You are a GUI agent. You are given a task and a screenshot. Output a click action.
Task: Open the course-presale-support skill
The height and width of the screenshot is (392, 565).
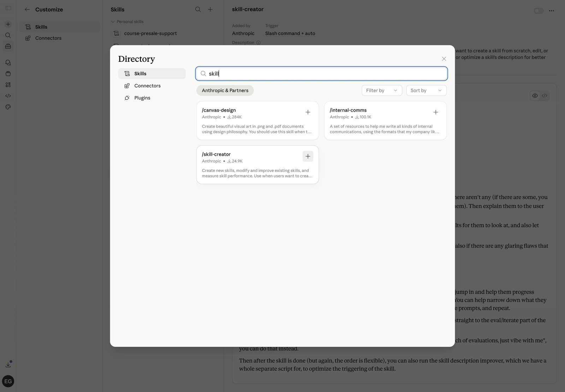(150, 34)
